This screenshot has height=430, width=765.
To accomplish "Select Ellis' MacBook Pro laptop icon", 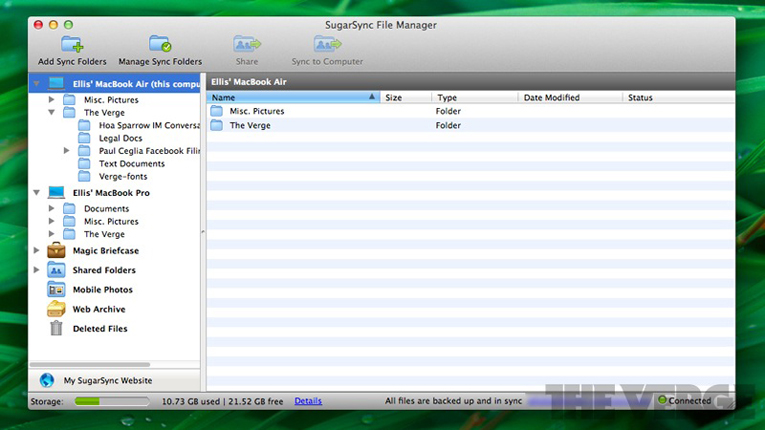I will point(56,192).
